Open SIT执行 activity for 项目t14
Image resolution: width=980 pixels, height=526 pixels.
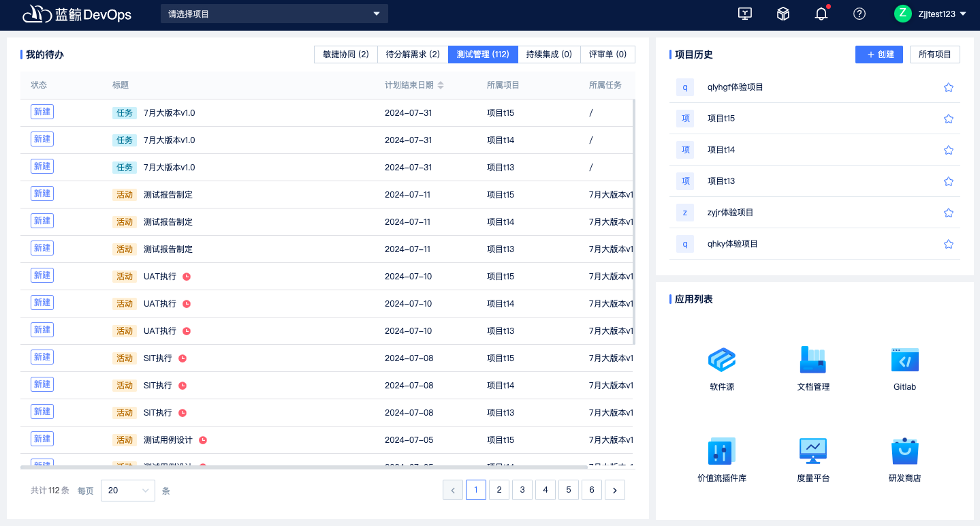[x=158, y=386]
